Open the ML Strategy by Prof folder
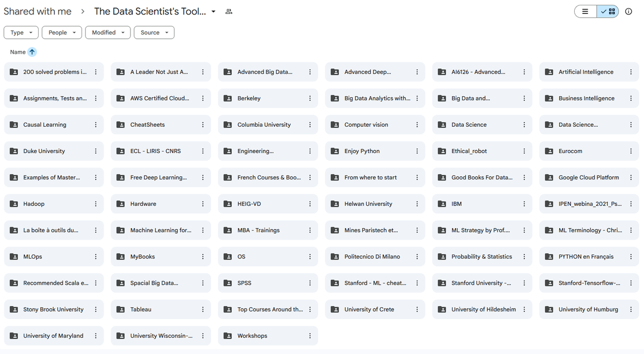The height and width of the screenshot is (354, 644). coord(482,230)
